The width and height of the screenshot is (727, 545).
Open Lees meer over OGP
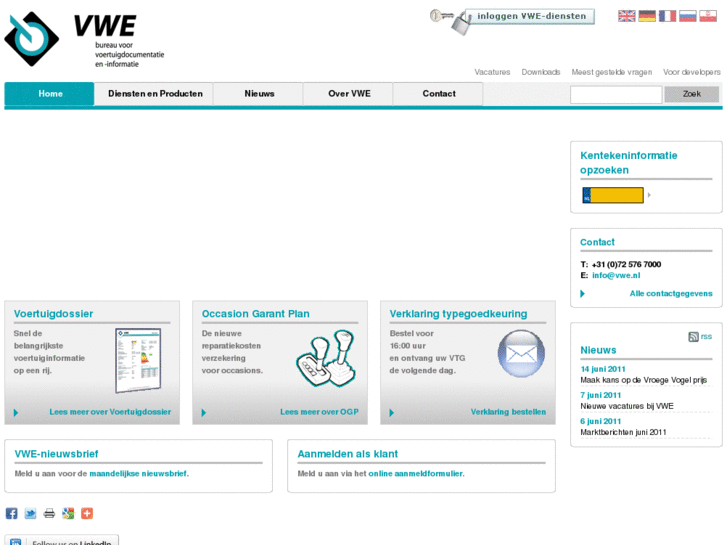(319, 412)
